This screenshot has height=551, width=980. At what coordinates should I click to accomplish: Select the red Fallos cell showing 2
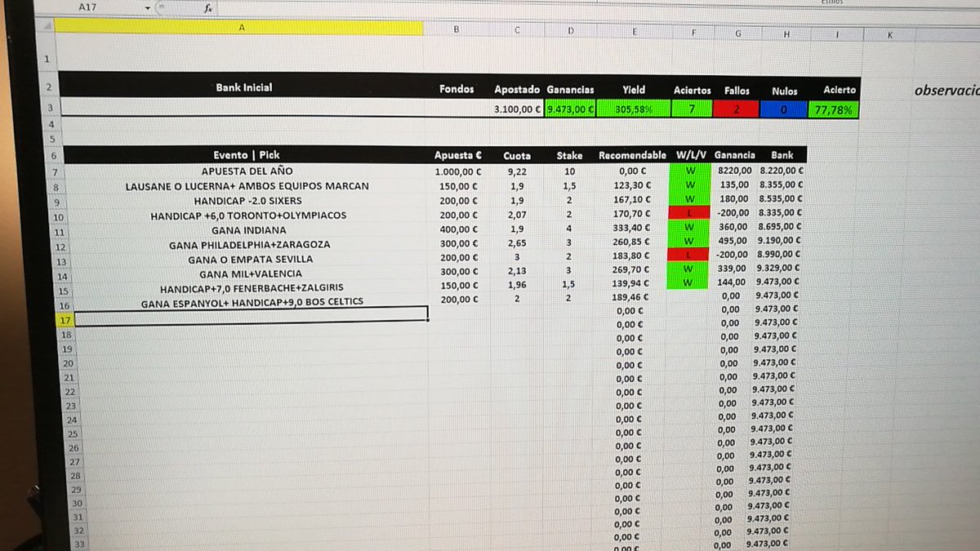735,108
